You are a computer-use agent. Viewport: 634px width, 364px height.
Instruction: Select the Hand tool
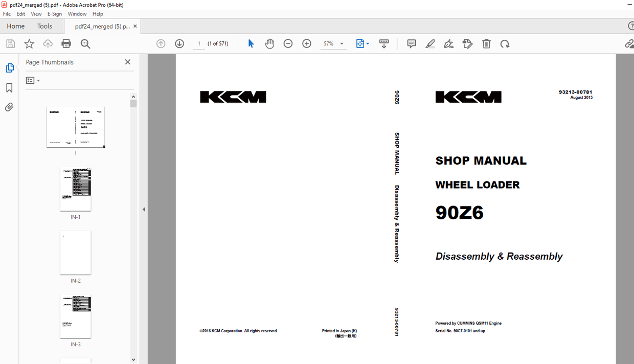[x=269, y=43]
